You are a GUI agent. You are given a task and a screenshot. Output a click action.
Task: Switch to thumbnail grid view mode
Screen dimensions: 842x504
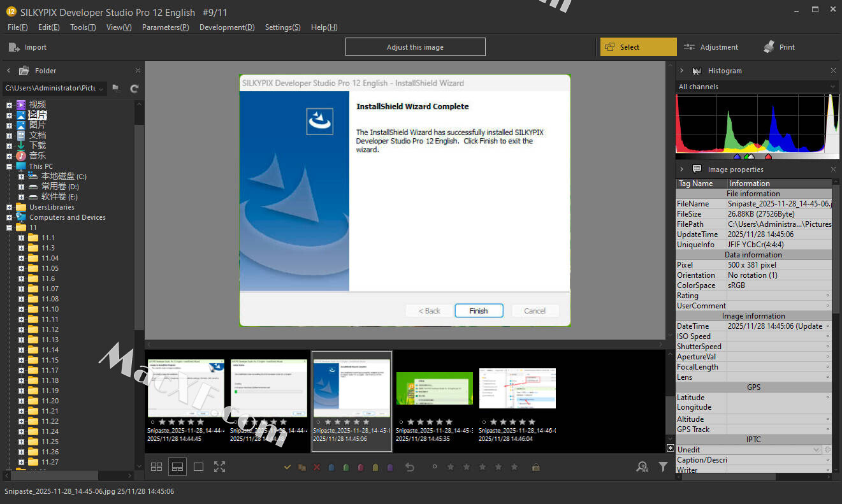click(x=156, y=467)
